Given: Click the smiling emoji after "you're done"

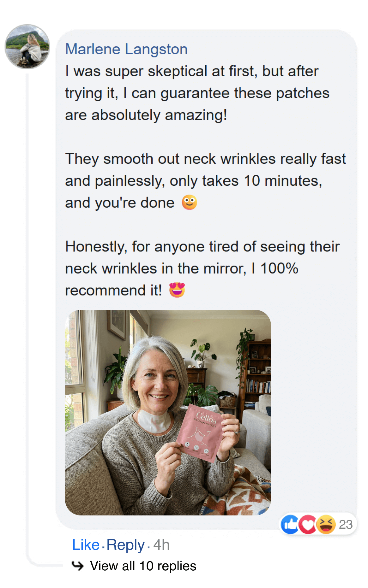Looking at the screenshot, I should pyautogui.click(x=190, y=203).
